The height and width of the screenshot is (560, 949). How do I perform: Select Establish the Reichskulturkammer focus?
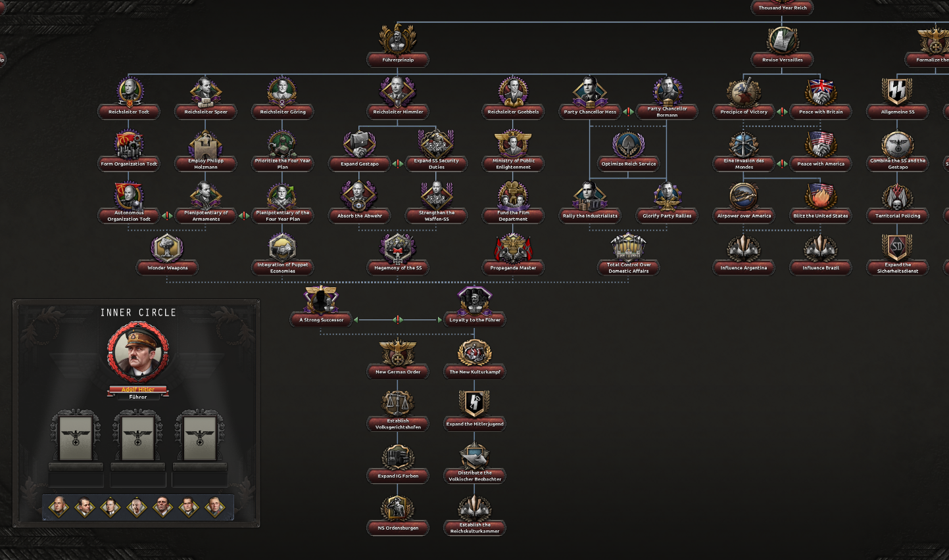tap(475, 514)
